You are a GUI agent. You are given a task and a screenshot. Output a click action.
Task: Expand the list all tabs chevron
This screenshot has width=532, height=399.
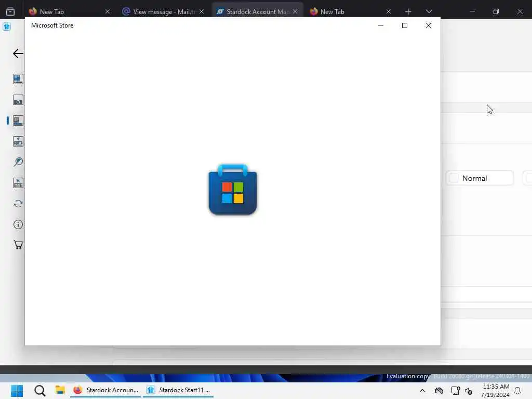429,11
